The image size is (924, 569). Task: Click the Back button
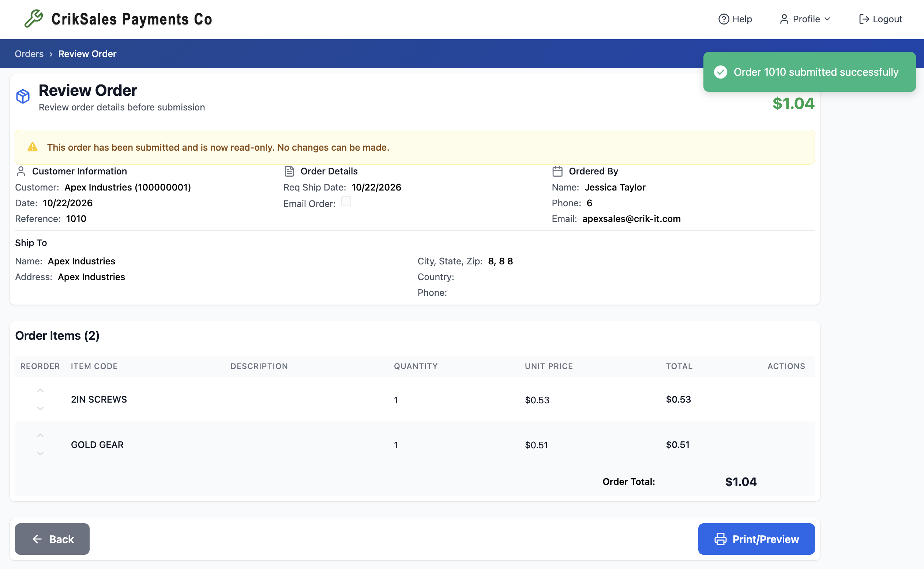[x=52, y=539]
